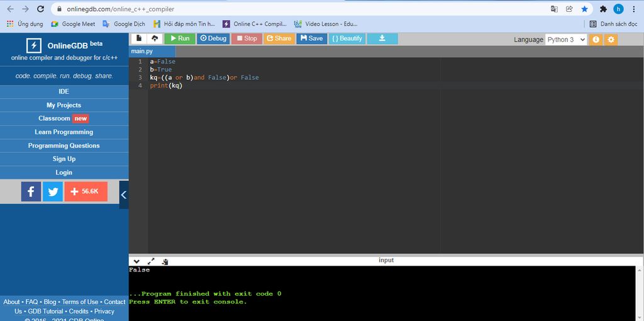Viewport: 644px width, 321px height.
Task: Run the program with the green Run button
Action: coord(180,38)
